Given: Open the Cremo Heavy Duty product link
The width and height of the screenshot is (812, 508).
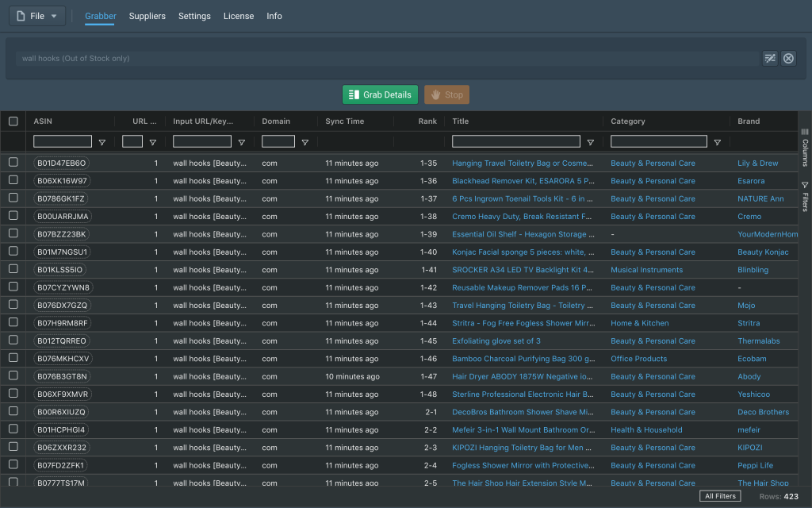Looking at the screenshot, I should coord(522,216).
